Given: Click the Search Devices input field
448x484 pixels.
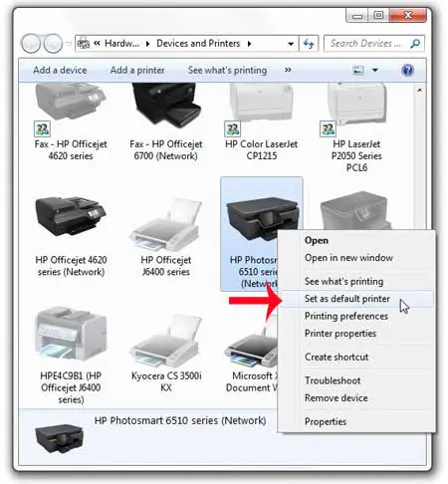Looking at the screenshot, I should [x=369, y=44].
